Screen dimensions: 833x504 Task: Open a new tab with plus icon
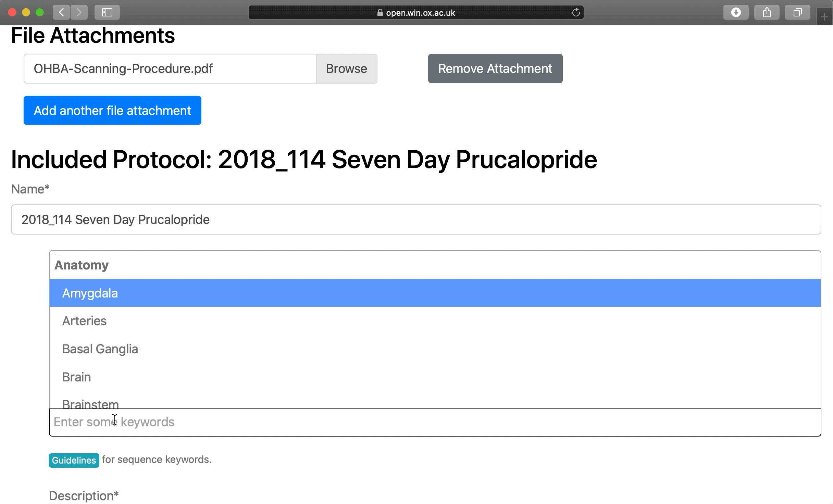point(824,17)
